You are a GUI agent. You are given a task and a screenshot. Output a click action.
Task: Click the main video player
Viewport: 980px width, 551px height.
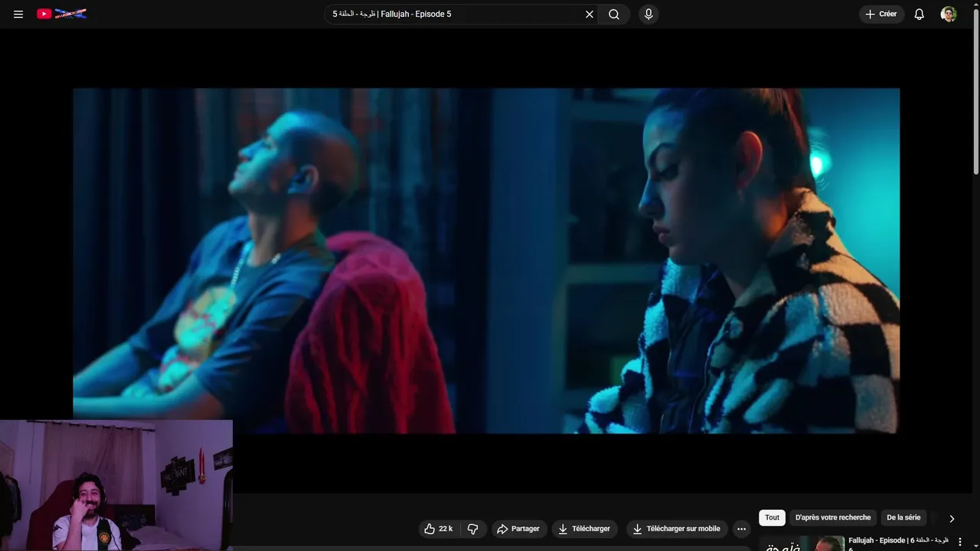click(x=486, y=261)
